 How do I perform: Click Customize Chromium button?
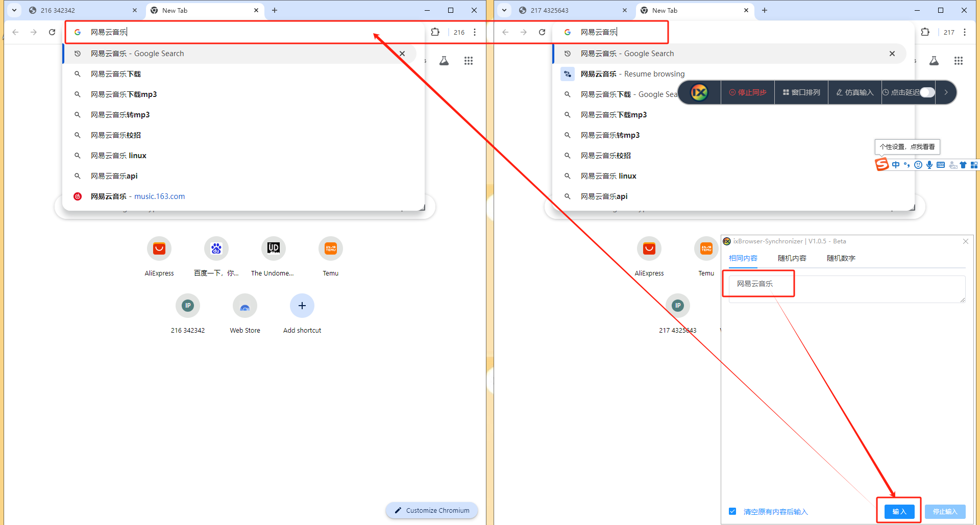(x=432, y=510)
